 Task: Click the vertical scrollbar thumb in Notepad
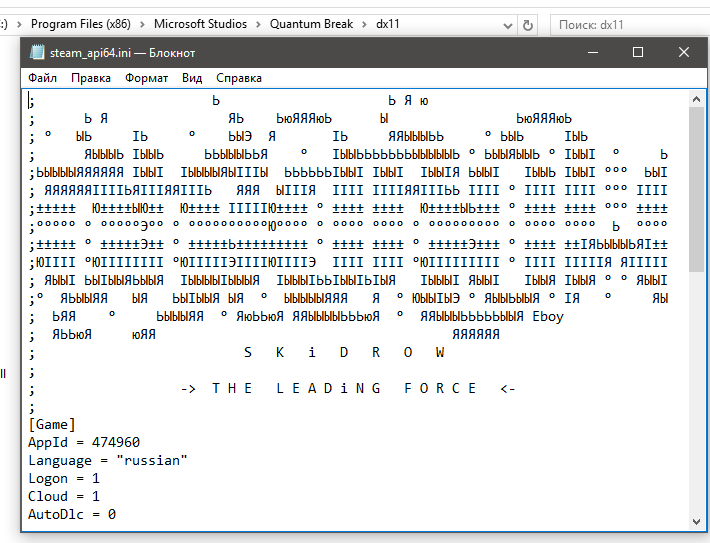point(696,190)
